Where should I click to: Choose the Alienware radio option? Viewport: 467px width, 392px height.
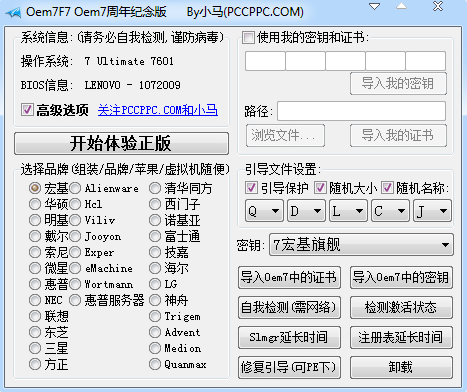point(75,188)
